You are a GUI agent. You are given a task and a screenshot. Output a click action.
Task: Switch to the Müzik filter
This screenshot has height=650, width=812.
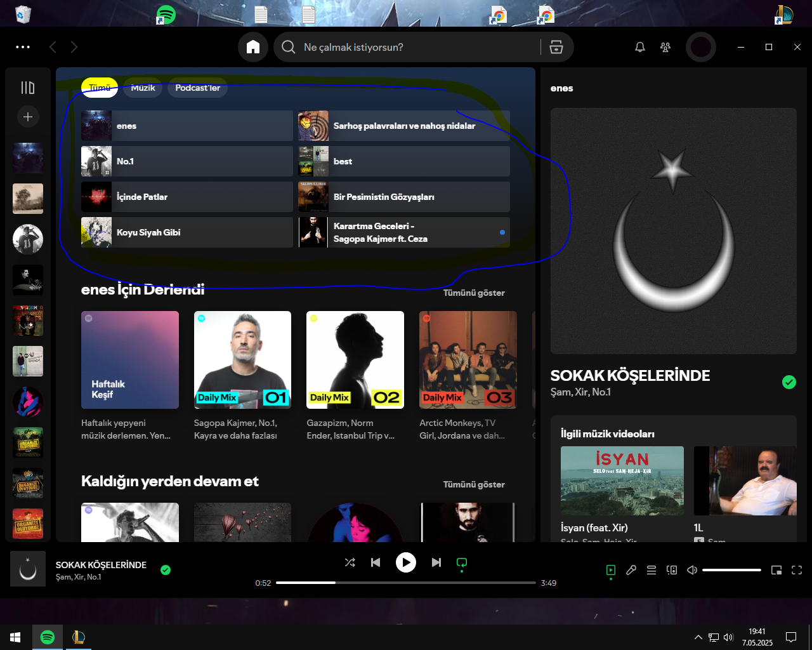point(143,88)
